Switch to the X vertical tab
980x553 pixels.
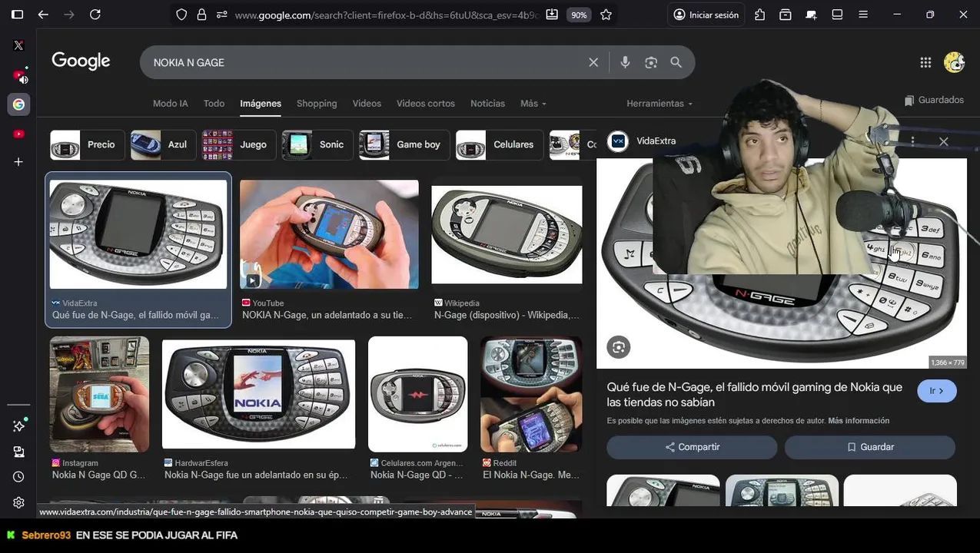pos(18,45)
